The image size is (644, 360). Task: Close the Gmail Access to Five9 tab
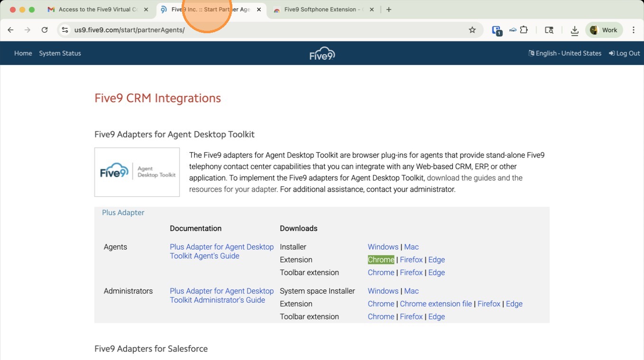pyautogui.click(x=146, y=9)
